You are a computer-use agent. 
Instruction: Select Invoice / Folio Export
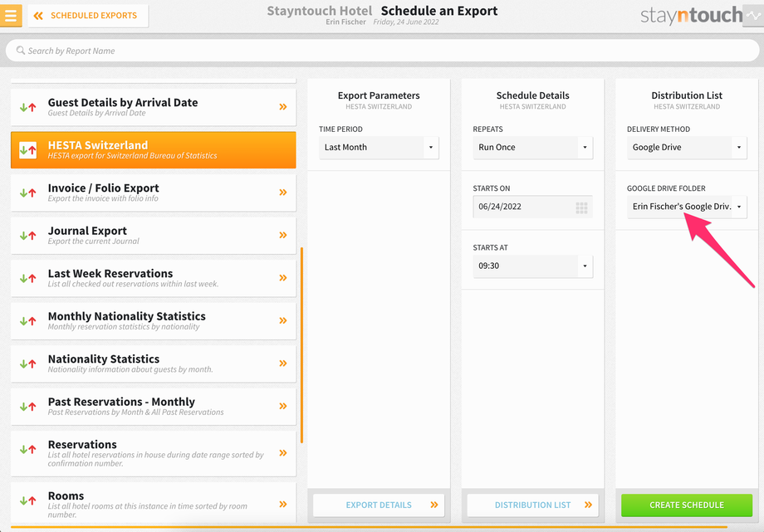pyautogui.click(x=153, y=193)
